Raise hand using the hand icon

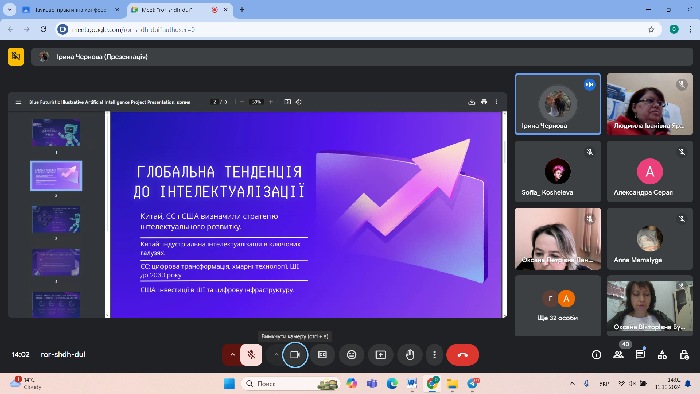point(410,355)
